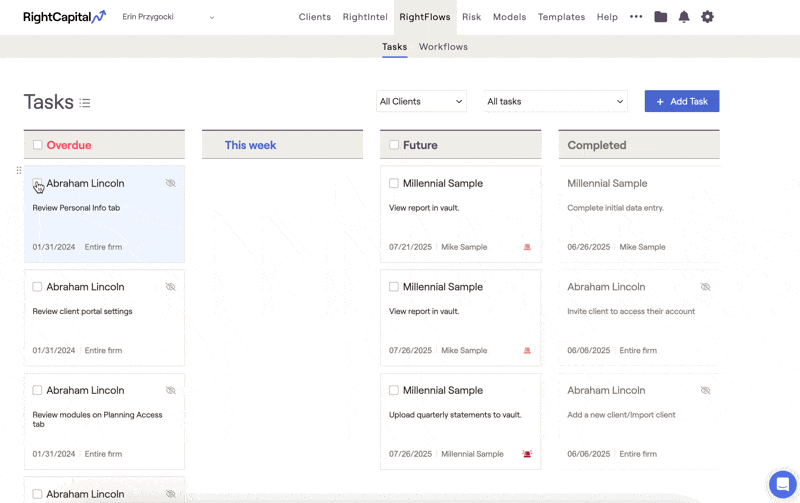Click alert icon on 07/21/2025 task

pos(527,247)
